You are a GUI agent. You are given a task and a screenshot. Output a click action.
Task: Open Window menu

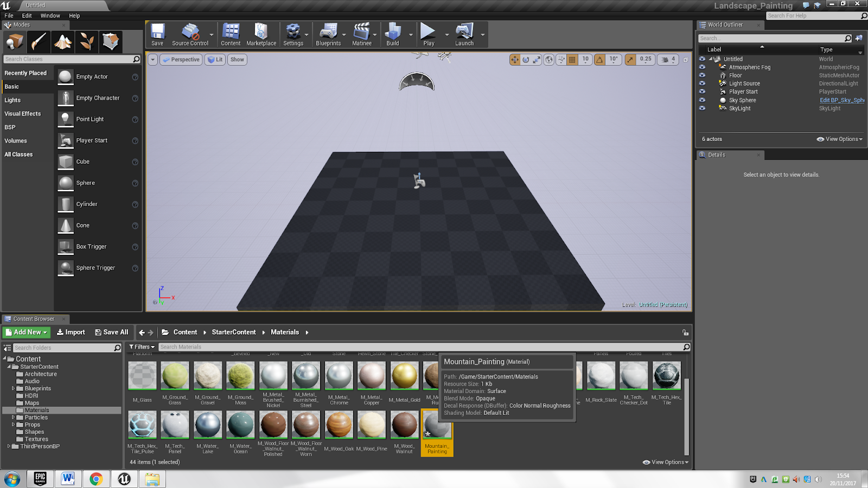[50, 16]
